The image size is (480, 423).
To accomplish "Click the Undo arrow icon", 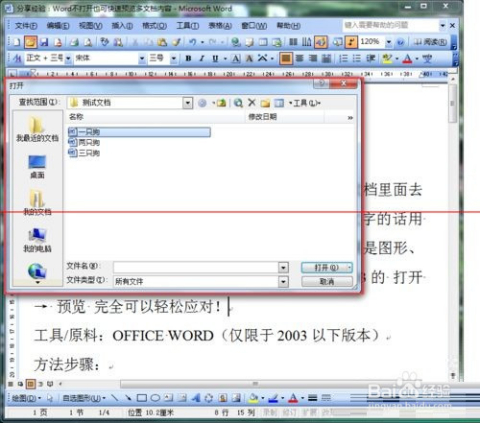I will [x=192, y=42].
